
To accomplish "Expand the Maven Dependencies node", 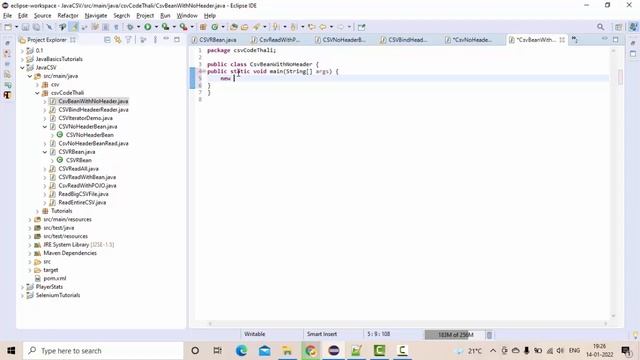I will [30, 253].
